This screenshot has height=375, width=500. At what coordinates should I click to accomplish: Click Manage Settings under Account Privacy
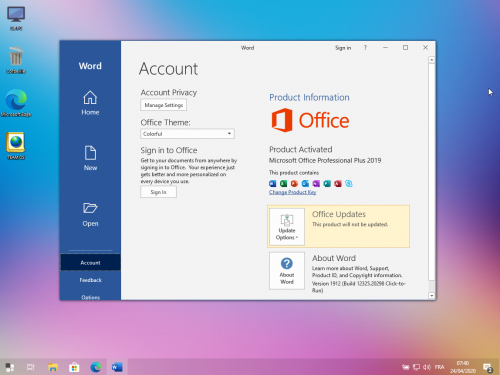click(163, 105)
